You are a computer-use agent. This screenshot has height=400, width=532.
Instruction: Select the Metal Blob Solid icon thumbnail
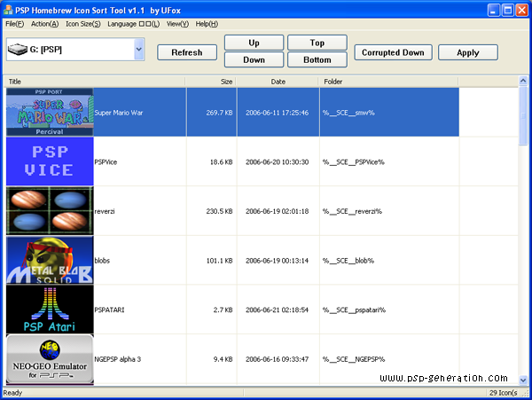tap(50, 260)
